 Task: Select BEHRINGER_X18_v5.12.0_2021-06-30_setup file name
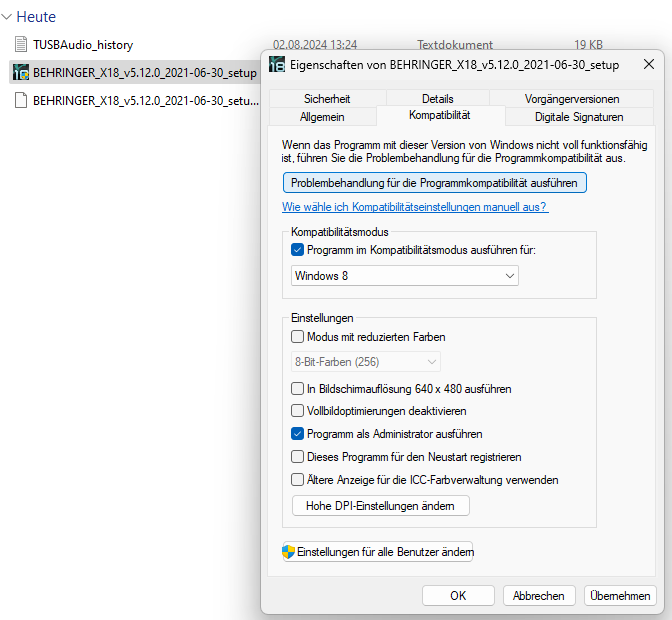[145, 72]
